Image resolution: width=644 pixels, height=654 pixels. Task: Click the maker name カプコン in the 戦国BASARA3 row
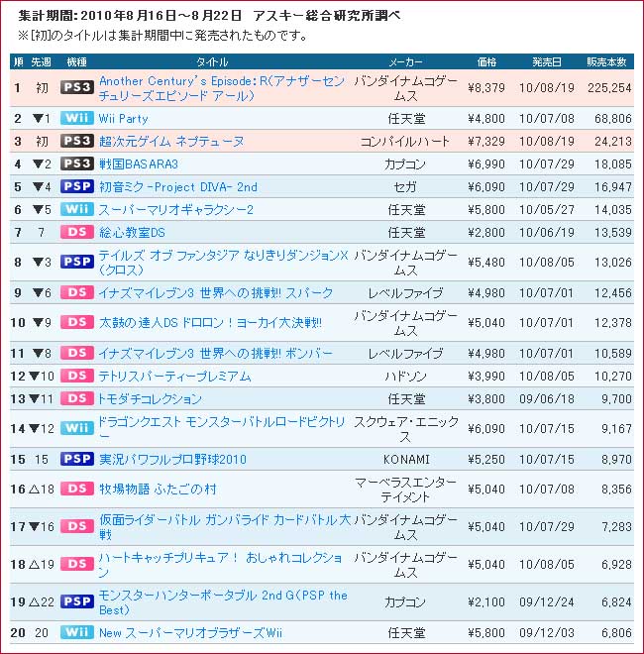click(405, 163)
